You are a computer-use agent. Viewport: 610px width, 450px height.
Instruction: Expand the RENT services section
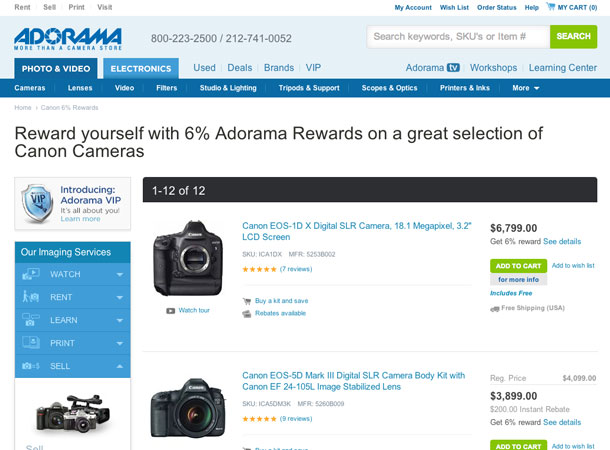(120, 298)
